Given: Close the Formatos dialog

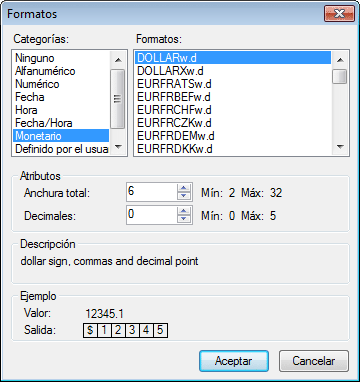Looking at the screenshot, I should pos(339,14).
